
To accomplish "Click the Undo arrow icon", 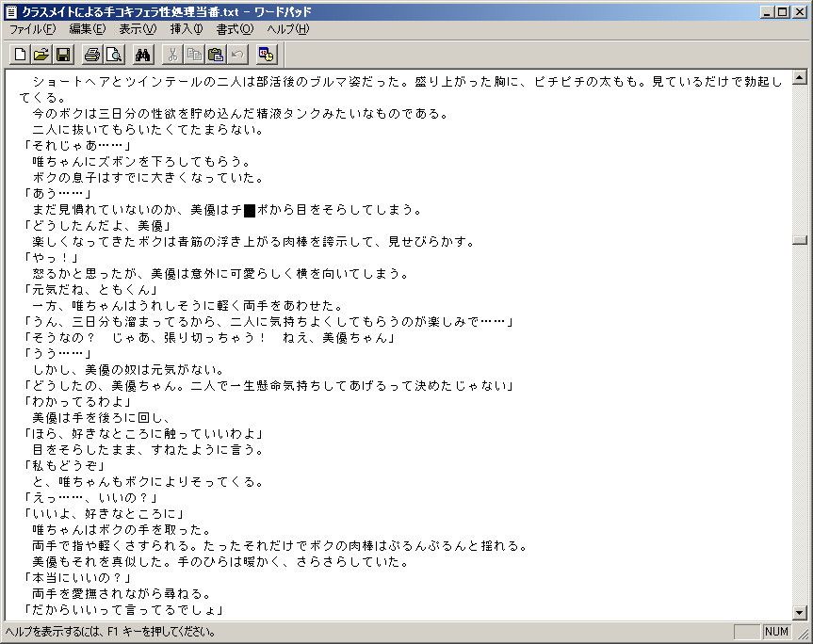I will 236,55.
